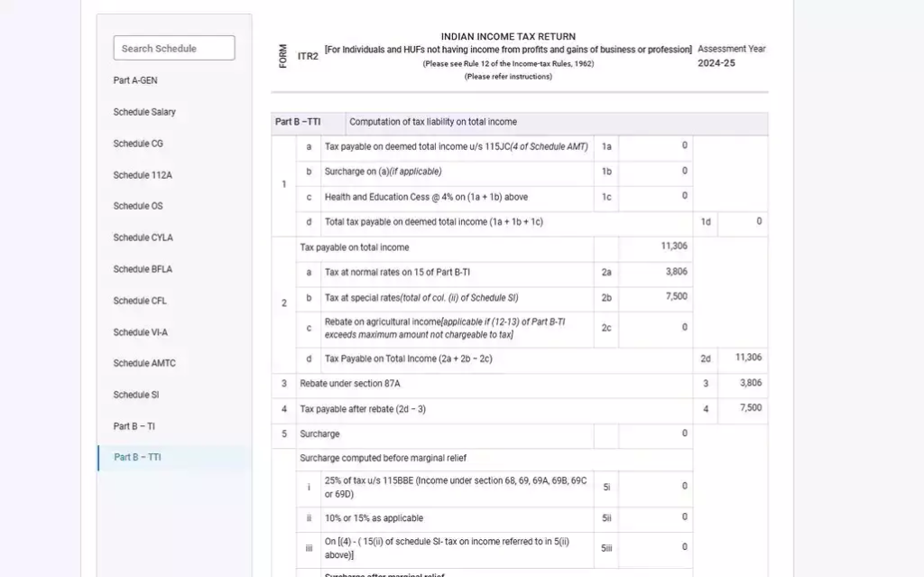The height and width of the screenshot is (577, 924).
Task: Navigate to Schedule SI
Action: (136, 395)
